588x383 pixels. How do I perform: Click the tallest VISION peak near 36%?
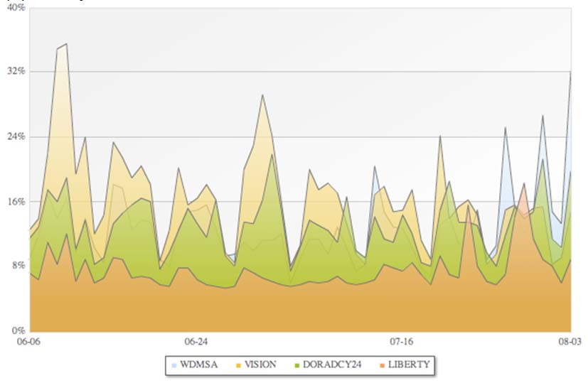pos(66,44)
